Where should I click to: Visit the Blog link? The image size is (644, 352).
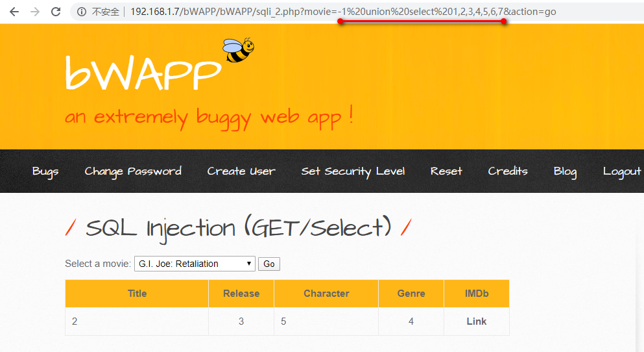[x=565, y=171]
